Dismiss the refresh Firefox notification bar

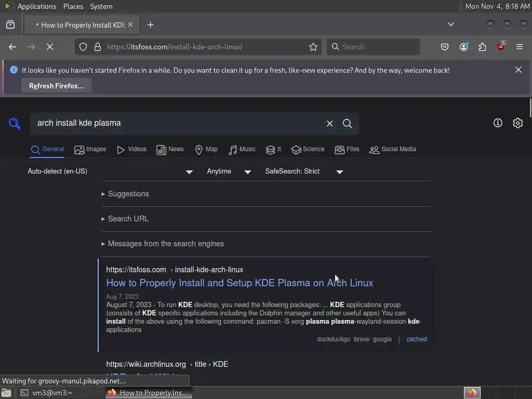(518, 70)
